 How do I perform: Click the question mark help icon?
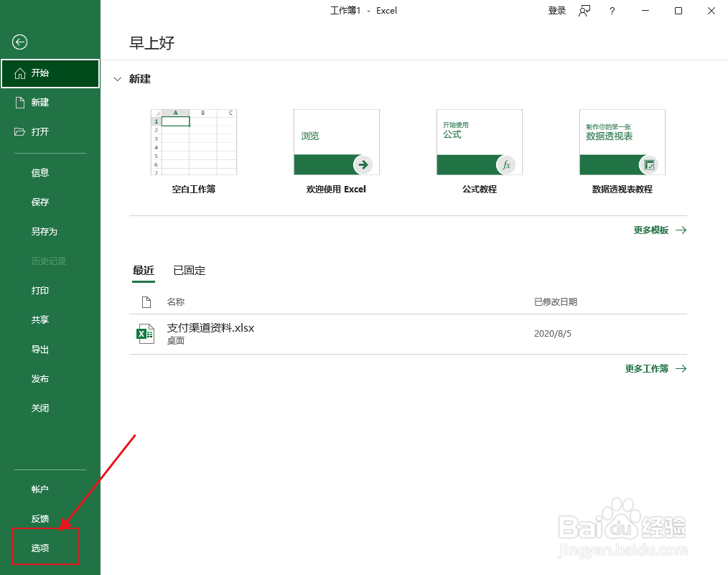click(x=612, y=11)
